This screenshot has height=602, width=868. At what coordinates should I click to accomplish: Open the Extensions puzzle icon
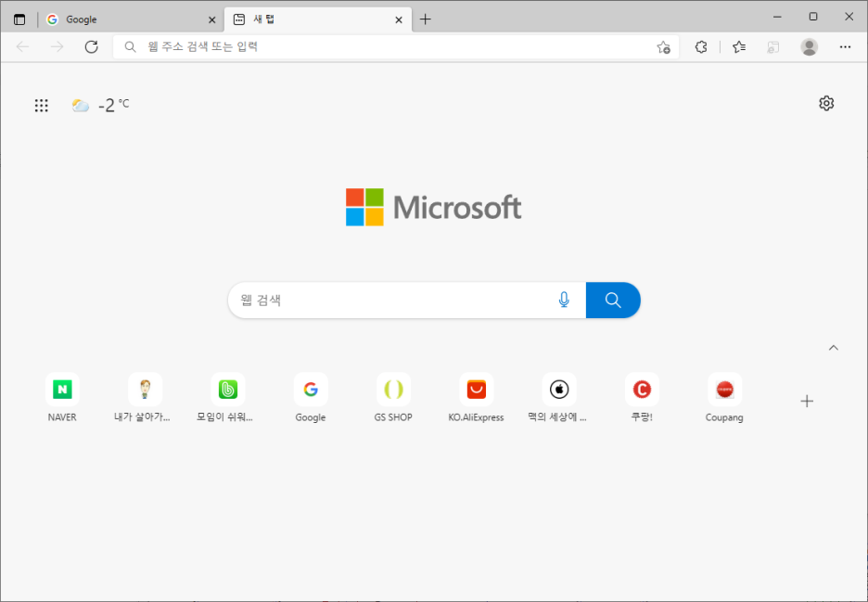pos(701,47)
